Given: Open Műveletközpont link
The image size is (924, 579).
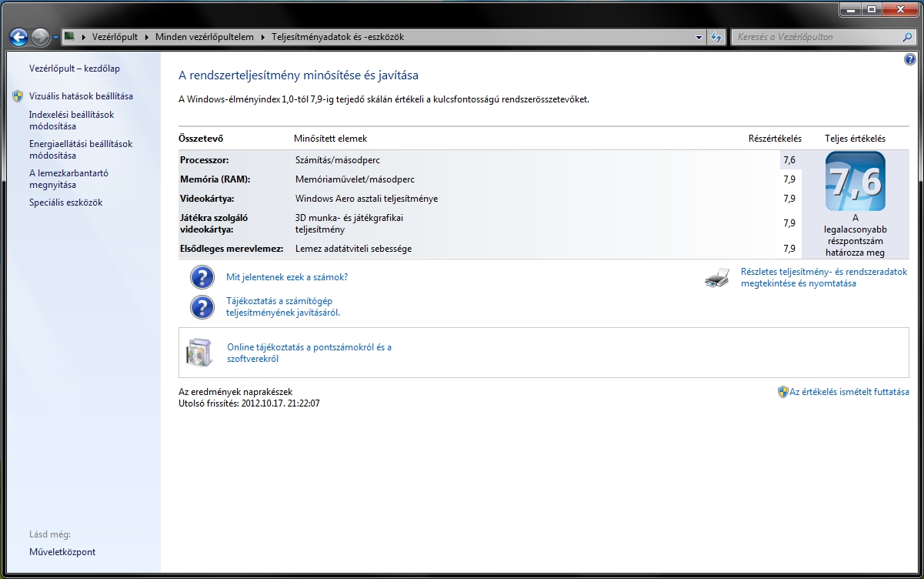Looking at the screenshot, I should click(62, 552).
